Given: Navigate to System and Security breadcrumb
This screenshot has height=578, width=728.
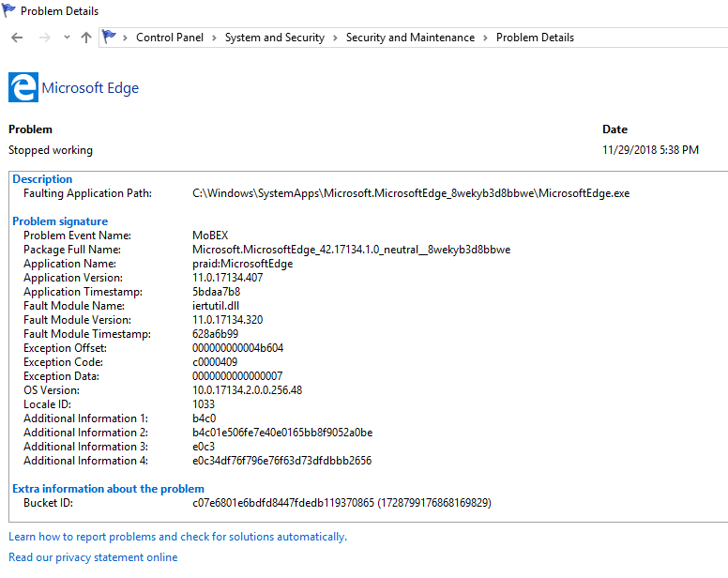Looking at the screenshot, I should (x=274, y=38).
